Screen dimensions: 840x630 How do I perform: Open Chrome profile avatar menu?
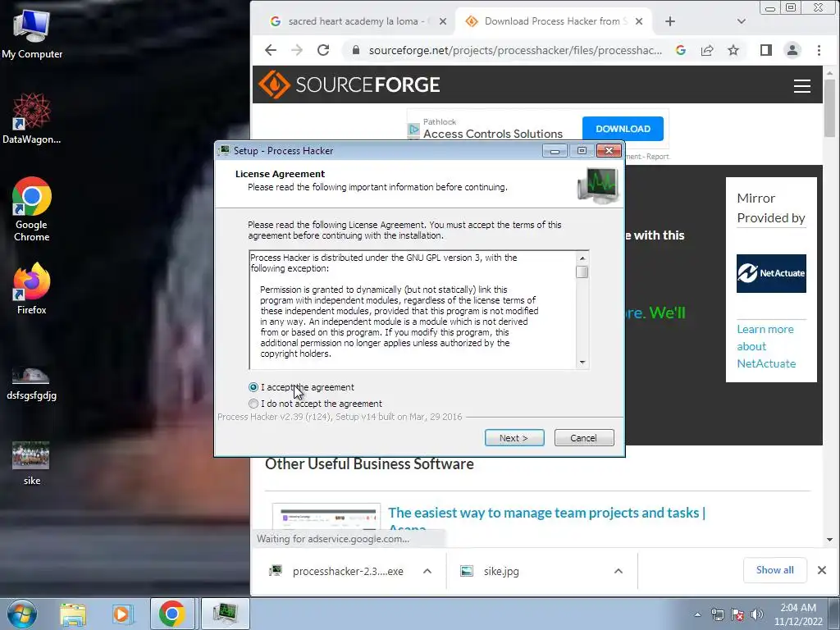792,50
